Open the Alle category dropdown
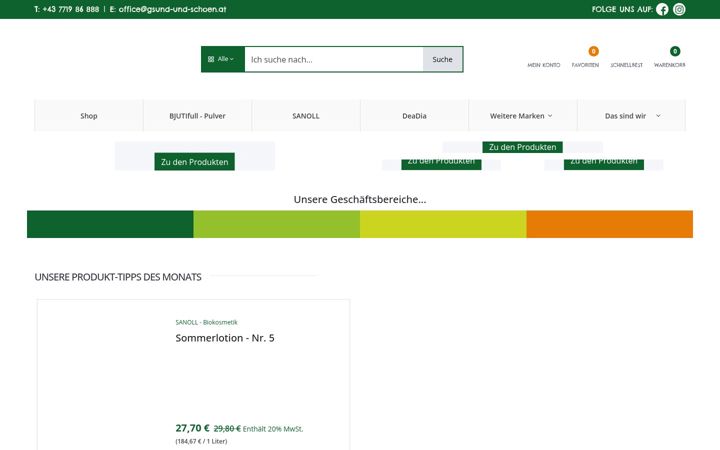Viewport: 720px width, 450px height. pyautogui.click(x=223, y=59)
